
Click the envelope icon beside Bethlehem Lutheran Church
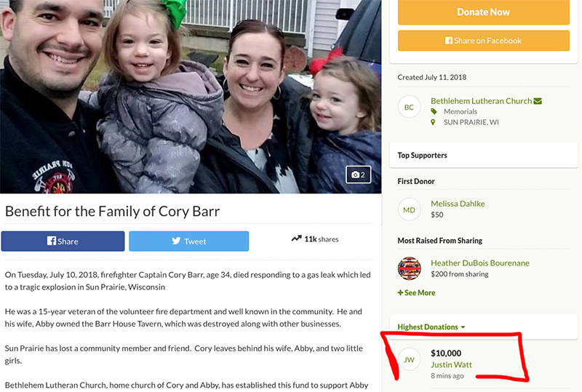538,101
